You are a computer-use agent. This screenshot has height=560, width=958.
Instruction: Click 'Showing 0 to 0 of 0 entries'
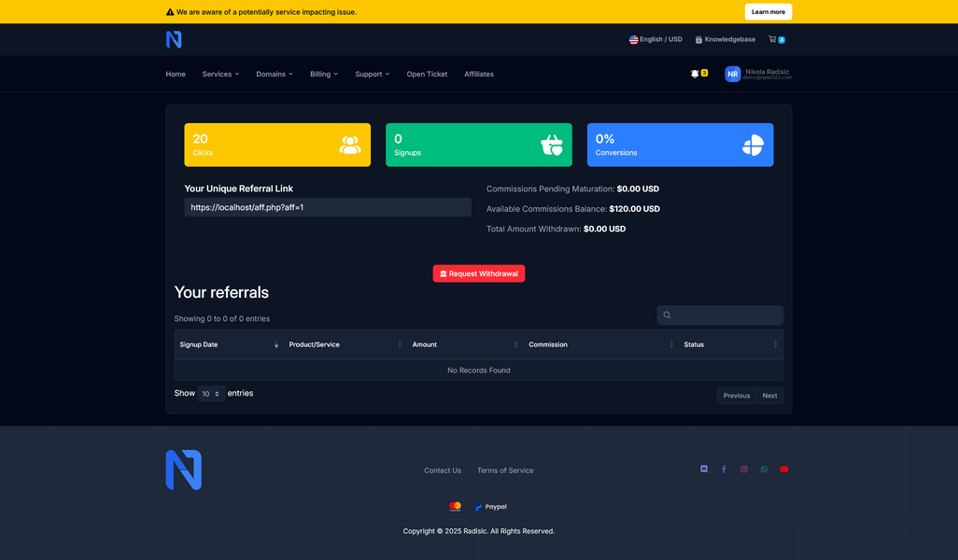pyautogui.click(x=222, y=319)
